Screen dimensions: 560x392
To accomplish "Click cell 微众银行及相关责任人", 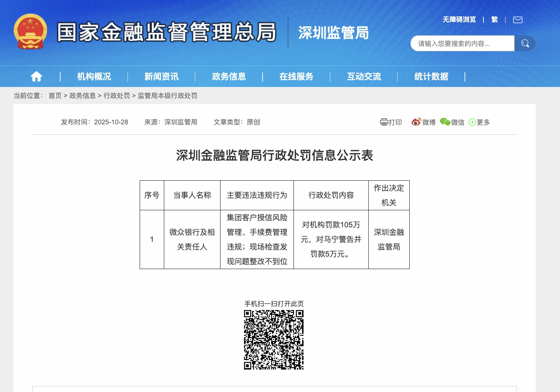I will pyautogui.click(x=192, y=239).
